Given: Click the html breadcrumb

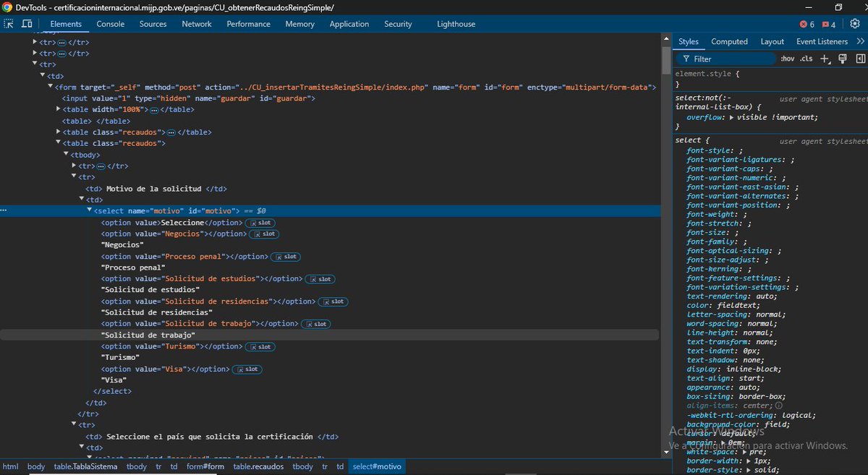Looking at the screenshot, I should pos(10,466).
